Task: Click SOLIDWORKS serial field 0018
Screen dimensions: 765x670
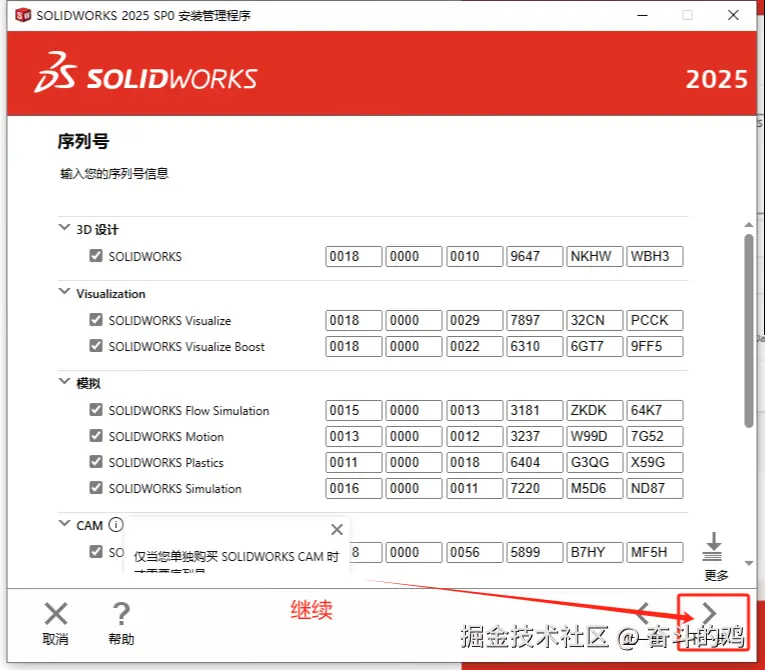Action: (x=354, y=256)
